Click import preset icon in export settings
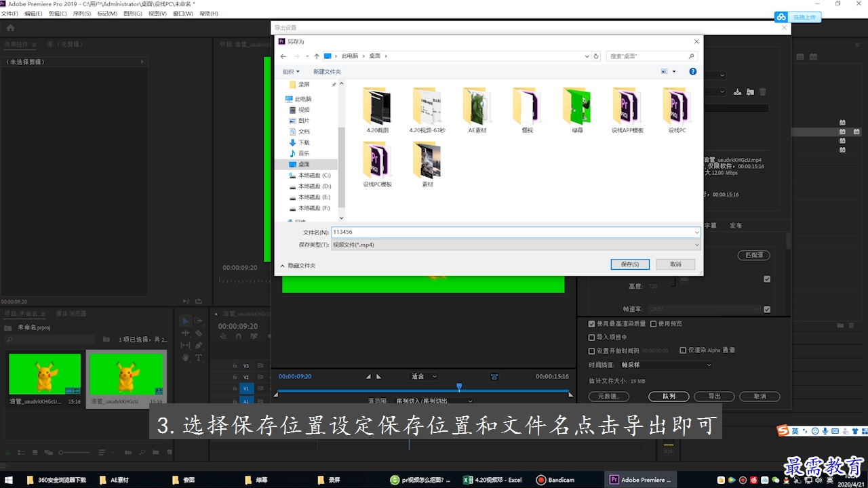 coord(750,92)
